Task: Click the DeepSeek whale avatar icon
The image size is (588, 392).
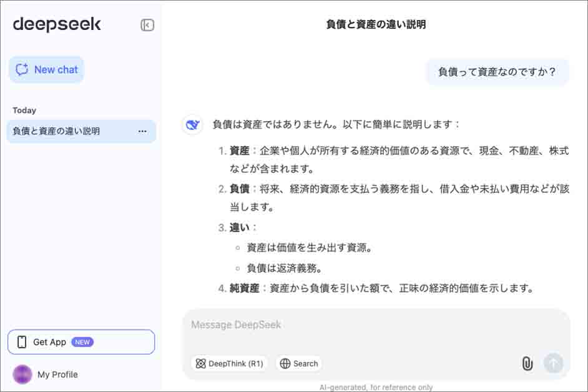Action: pyautogui.click(x=192, y=125)
